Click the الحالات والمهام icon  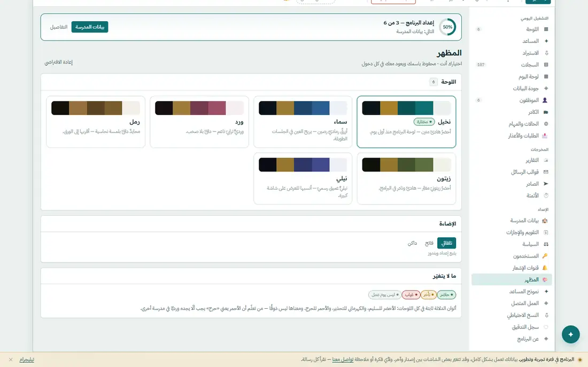(546, 124)
